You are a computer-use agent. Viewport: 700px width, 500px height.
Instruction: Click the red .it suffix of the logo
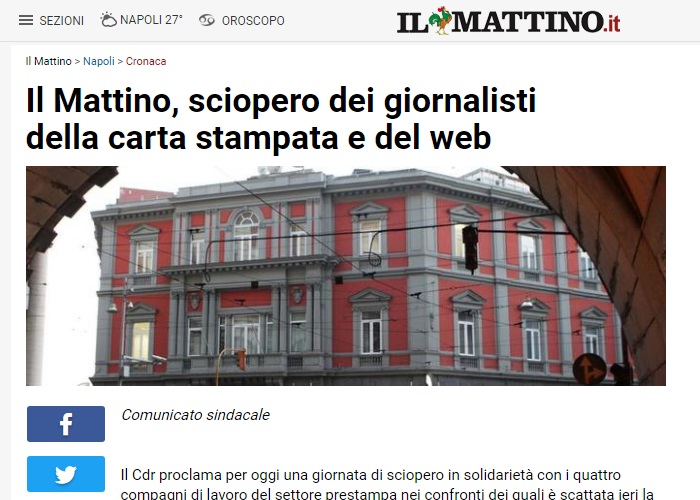pos(612,23)
